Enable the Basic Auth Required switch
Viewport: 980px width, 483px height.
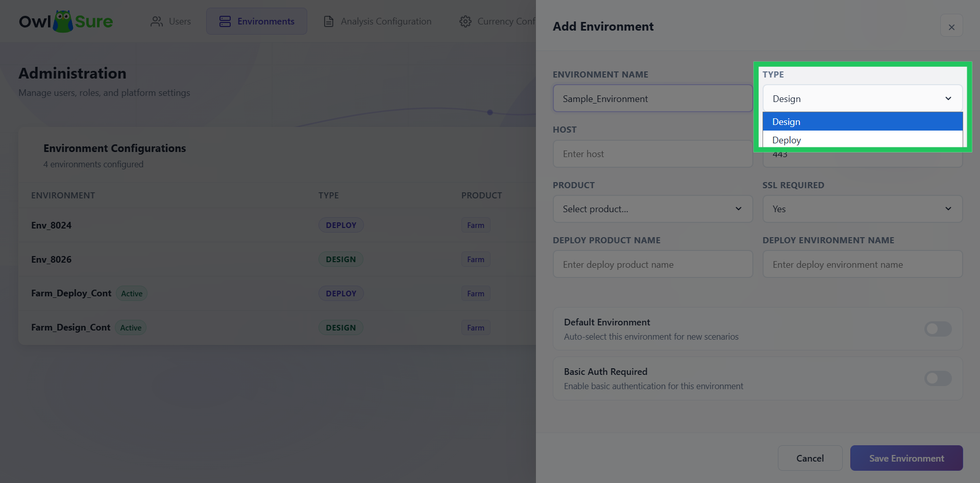[938, 378]
